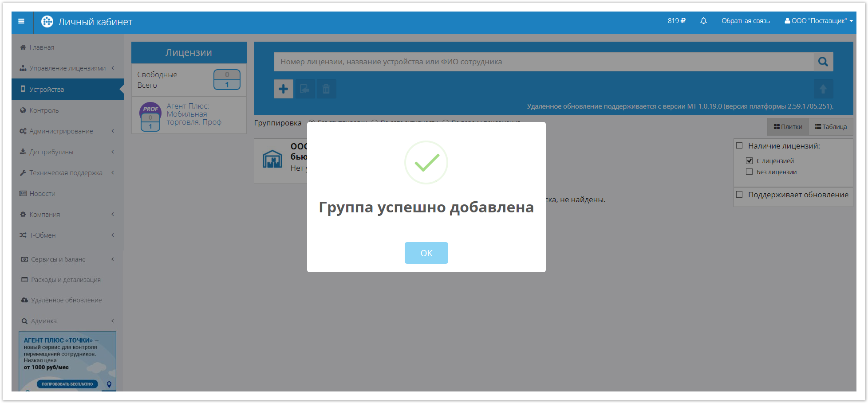The image size is (868, 403).
Task: Switch to 'Таблица' view tab
Action: (x=831, y=127)
